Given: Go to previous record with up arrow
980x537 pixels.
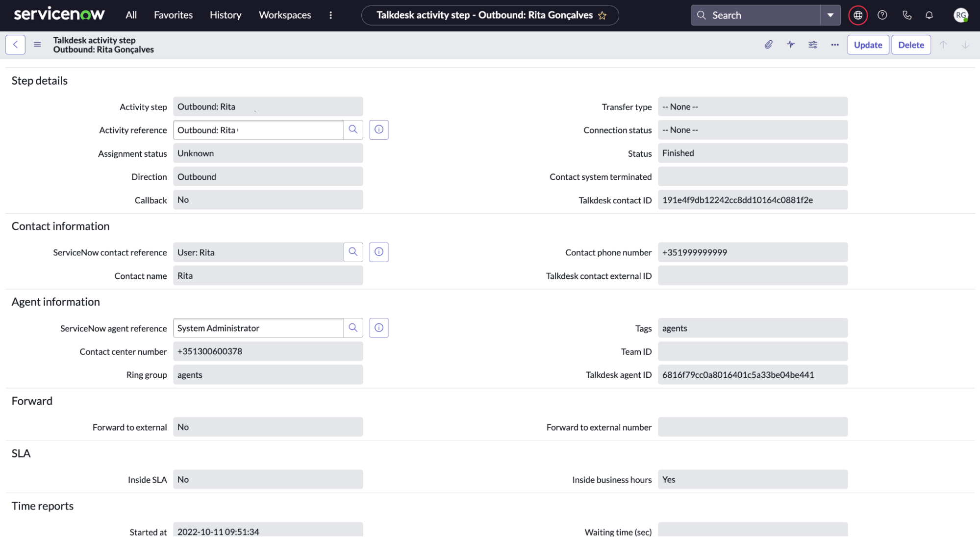Looking at the screenshot, I should (943, 45).
